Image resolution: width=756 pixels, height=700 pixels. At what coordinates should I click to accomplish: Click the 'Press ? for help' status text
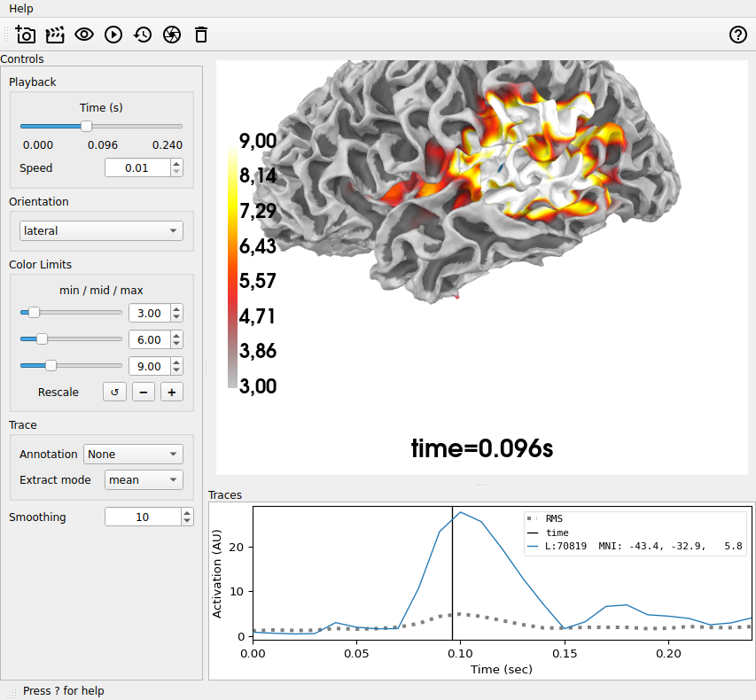[64, 691]
